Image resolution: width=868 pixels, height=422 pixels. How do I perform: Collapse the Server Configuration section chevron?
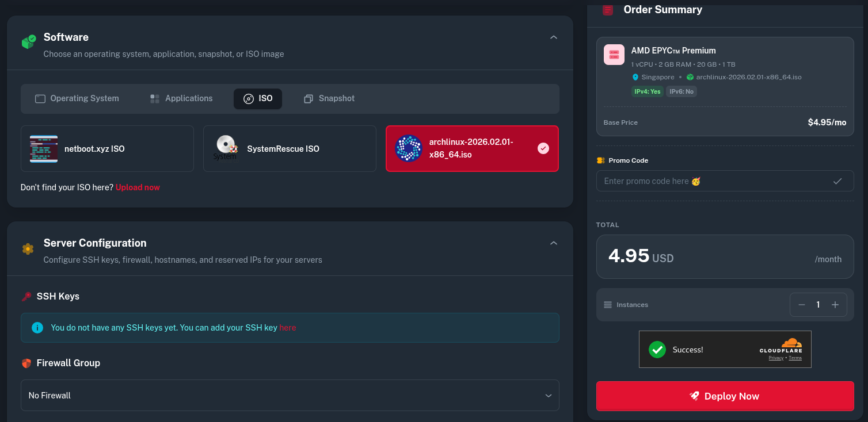[x=553, y=243]
